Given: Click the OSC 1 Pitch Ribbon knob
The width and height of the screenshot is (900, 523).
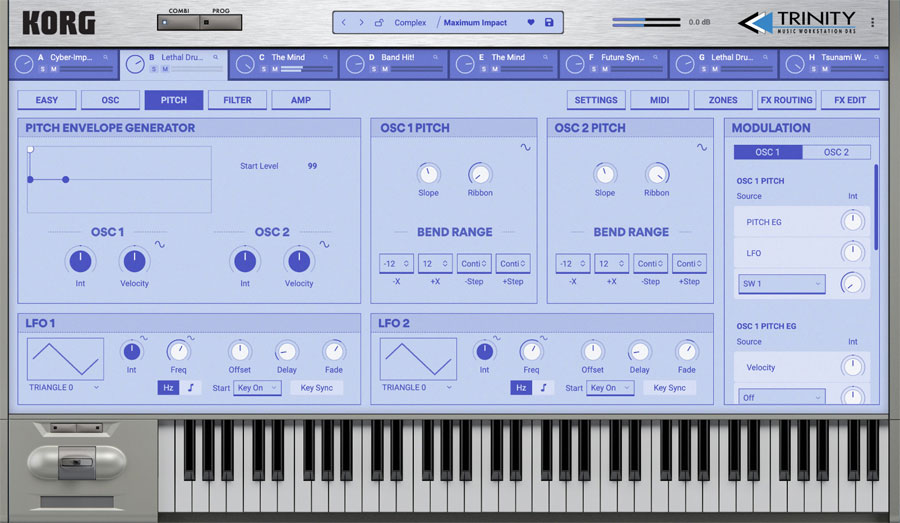Looking at the screenshot, I should coord(480,173).
